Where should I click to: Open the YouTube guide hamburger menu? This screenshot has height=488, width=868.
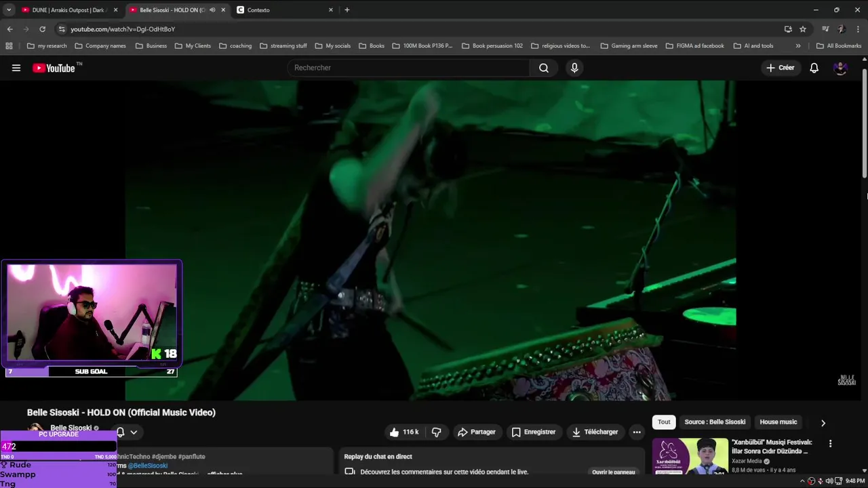click(16, 68)
